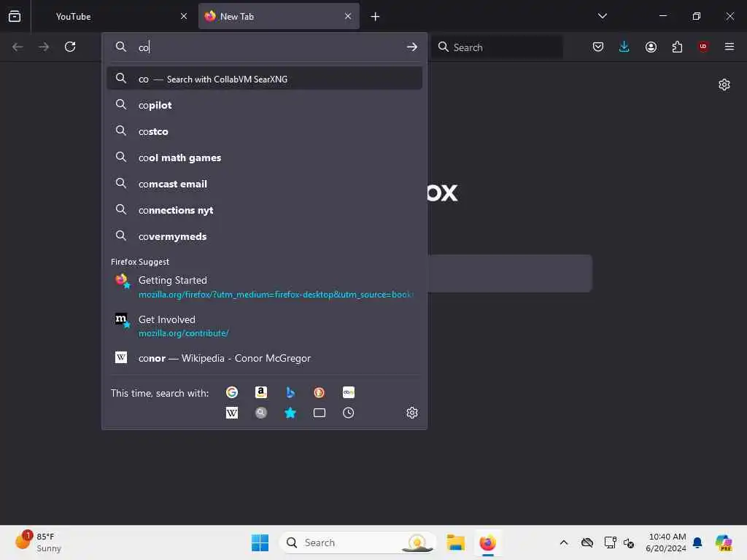Open the uBlock Origin extension icon
Image resolution: width=747 pixels, height=560 pixels.
703,47
